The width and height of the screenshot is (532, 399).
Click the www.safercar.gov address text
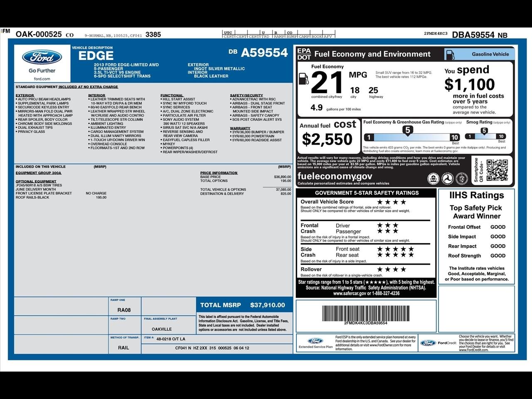click(349, 293)
